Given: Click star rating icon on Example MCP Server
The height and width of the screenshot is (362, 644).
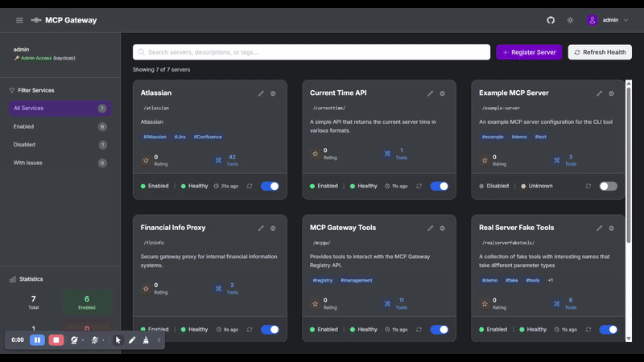Looking at the screenshot, I should pyautogui.click(x=484, y=160).
